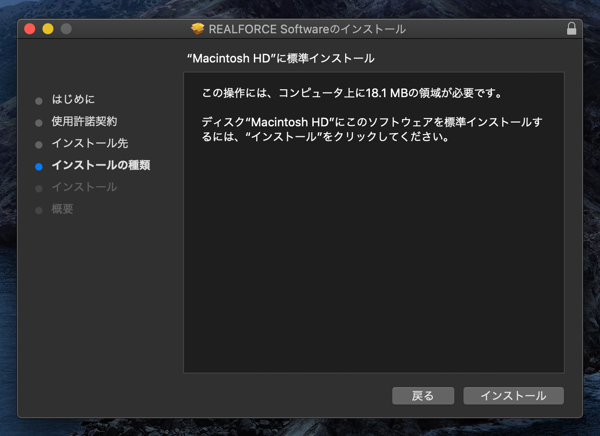
Task: Select the インストールの種類 step in the sidebar
Action: (101, 165)
